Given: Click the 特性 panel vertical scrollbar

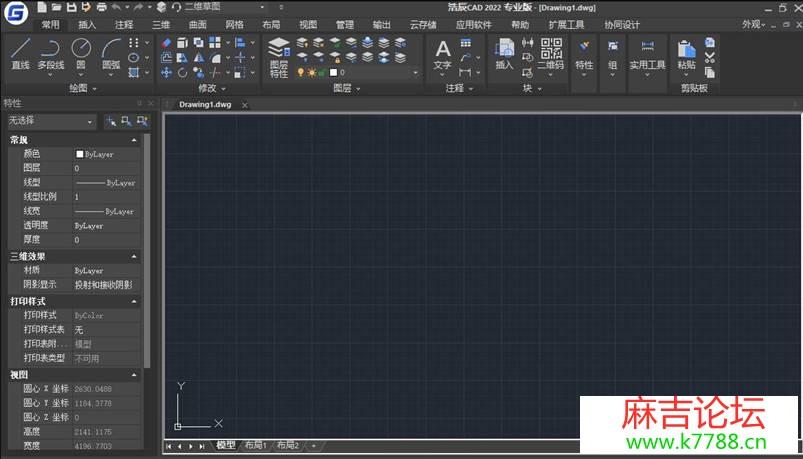Looking at the screenshot, I should coord(147,251).
